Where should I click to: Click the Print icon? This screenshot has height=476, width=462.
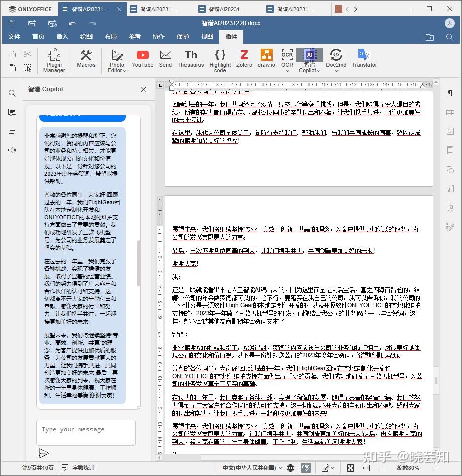[x=32, y=23]
